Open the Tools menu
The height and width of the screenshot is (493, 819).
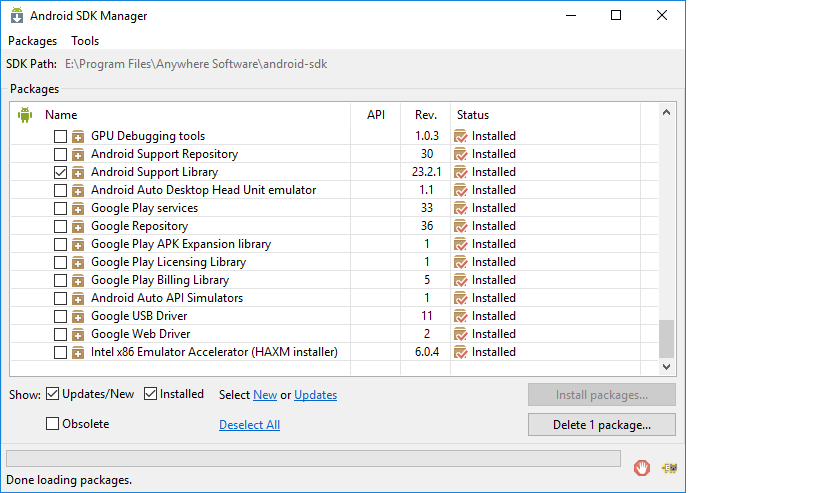85,41
